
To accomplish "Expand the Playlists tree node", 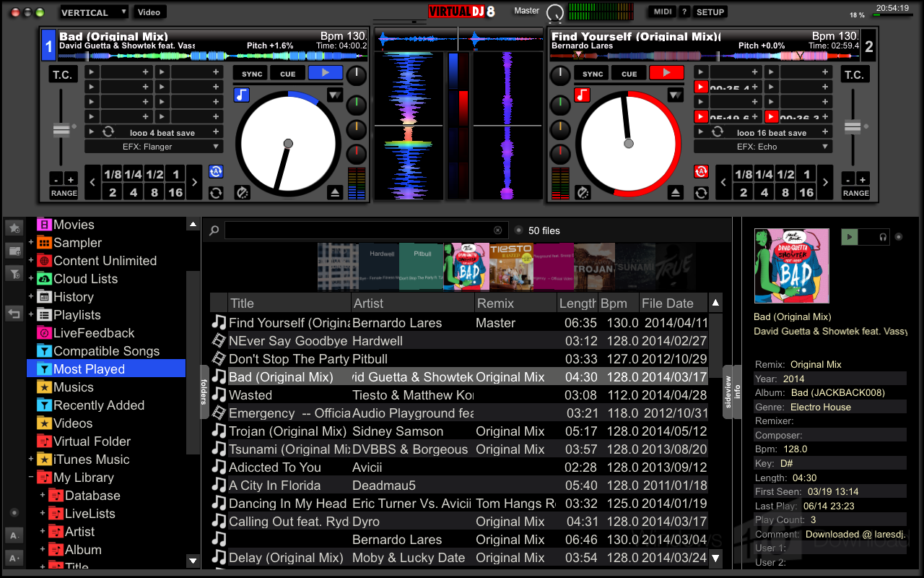I will point(31,315).
